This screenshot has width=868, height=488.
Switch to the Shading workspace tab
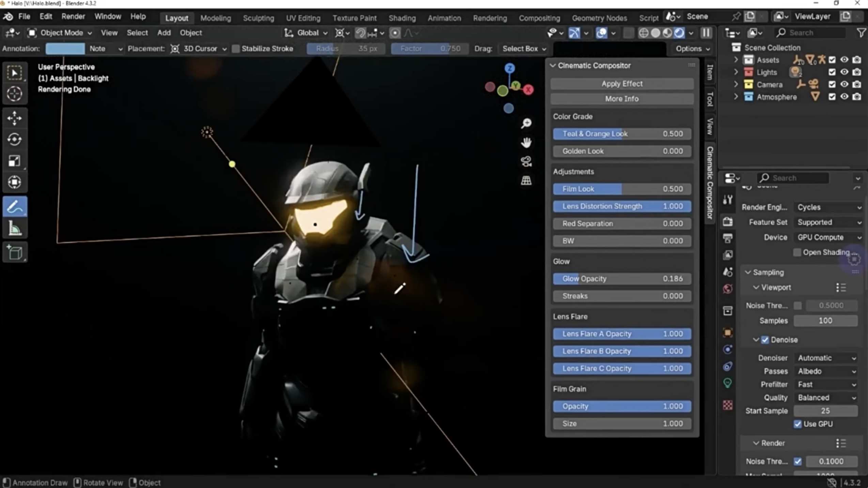[x=402, y=18]
